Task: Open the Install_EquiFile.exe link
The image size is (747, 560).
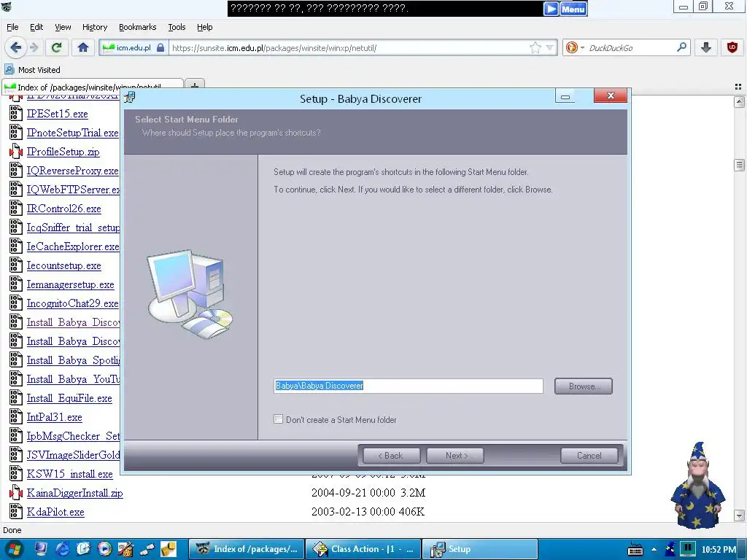Action: tap(69, 398)
